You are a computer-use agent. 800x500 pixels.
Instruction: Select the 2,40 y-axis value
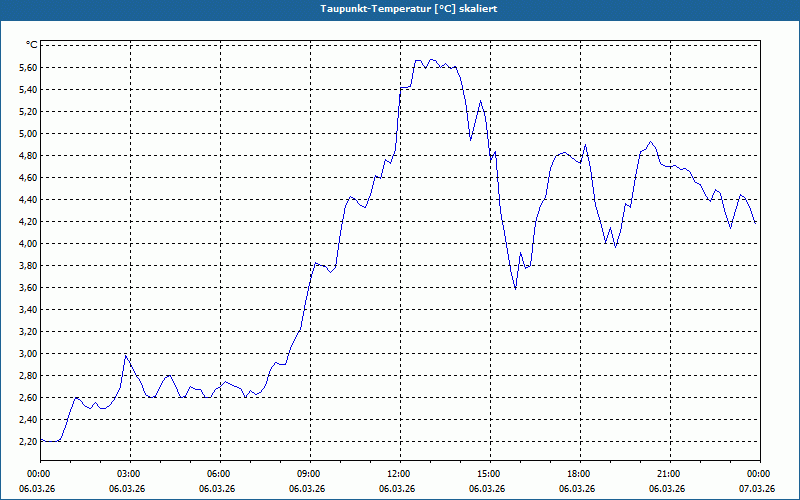[x=28, y=420]
